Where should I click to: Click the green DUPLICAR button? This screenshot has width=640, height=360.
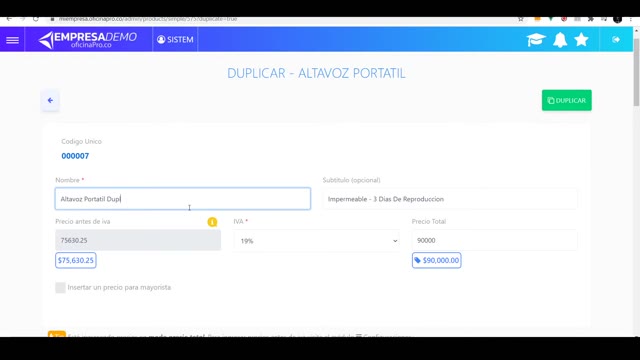567,100
